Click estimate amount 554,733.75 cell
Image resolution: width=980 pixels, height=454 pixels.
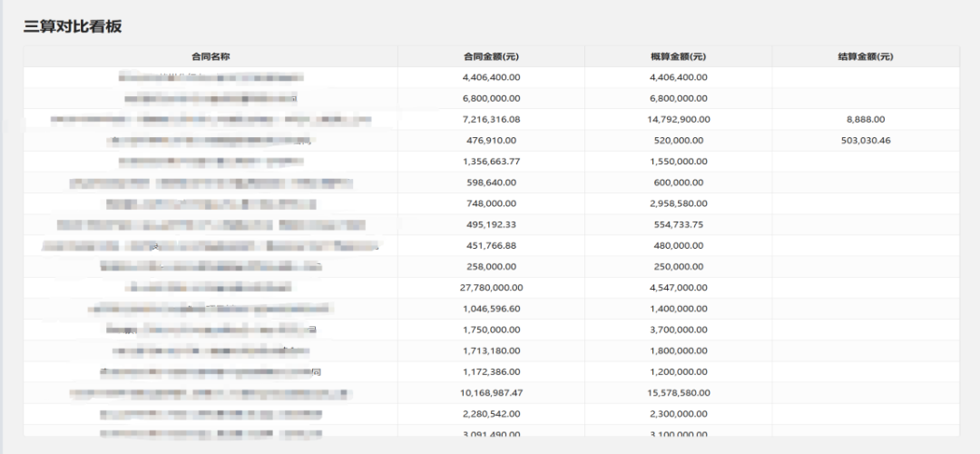[678, 224]
